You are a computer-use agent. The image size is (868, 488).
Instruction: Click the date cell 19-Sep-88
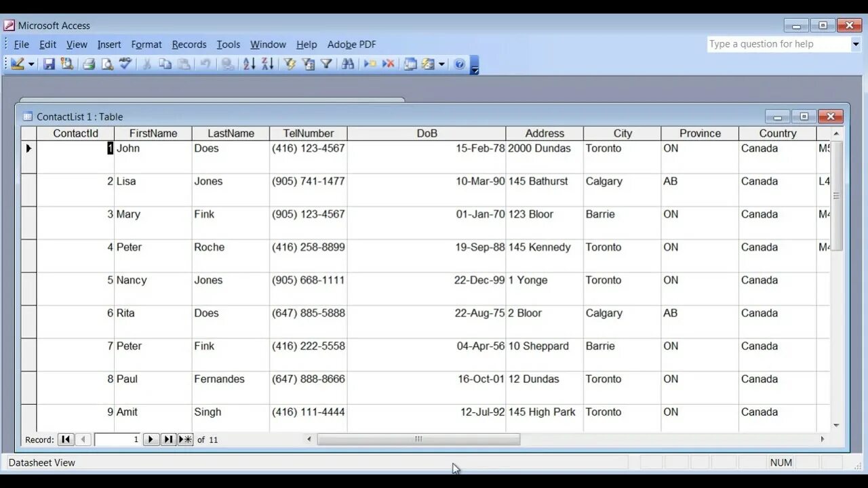[x=427, y=256]
